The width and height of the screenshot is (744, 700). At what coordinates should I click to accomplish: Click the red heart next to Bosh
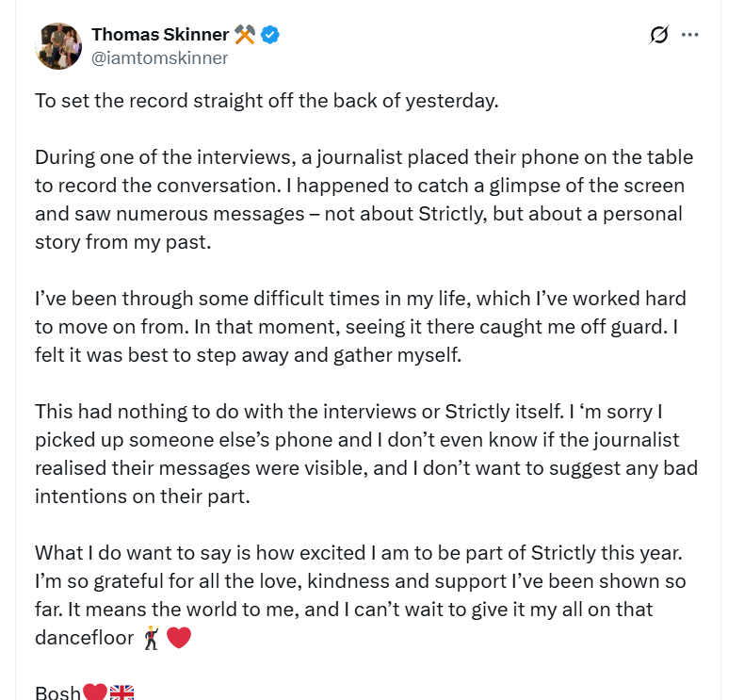coord(95,693)
